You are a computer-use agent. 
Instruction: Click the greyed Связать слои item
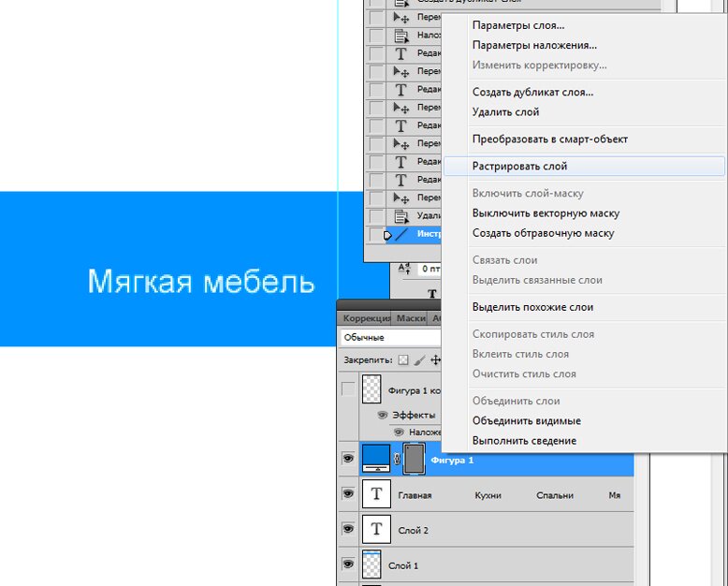click(504, 260)
